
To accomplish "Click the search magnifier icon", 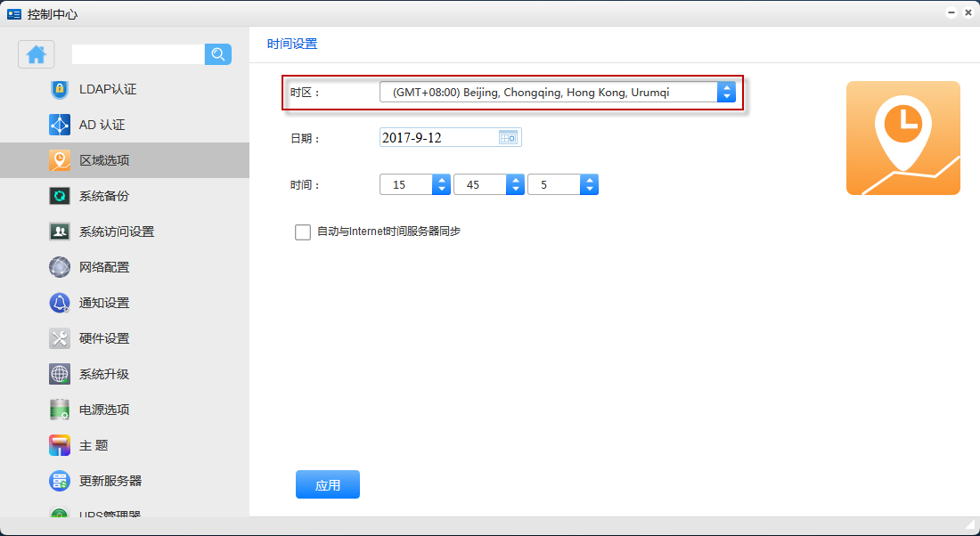I will [x=217, y=54].
